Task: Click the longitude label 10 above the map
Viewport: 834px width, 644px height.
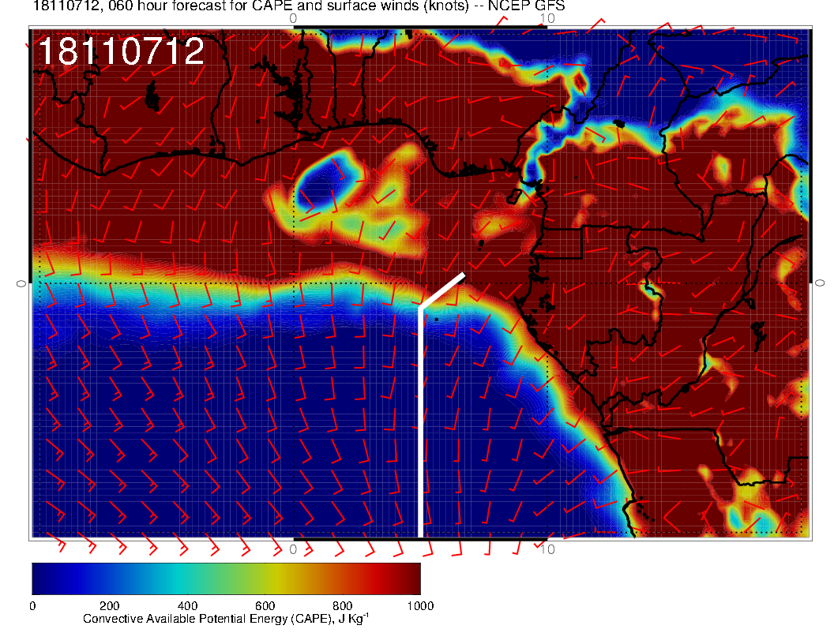Action: pyautogui.click(x=547, y=18)
